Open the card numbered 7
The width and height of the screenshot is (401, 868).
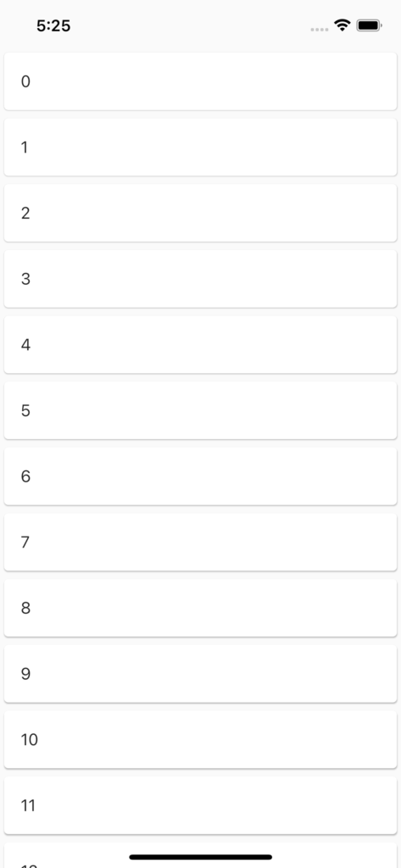[x=200, y=542]
